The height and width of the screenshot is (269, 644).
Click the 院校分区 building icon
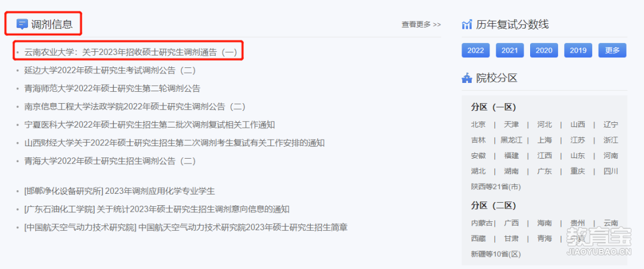pyautogui.click(x=467, y=78)
